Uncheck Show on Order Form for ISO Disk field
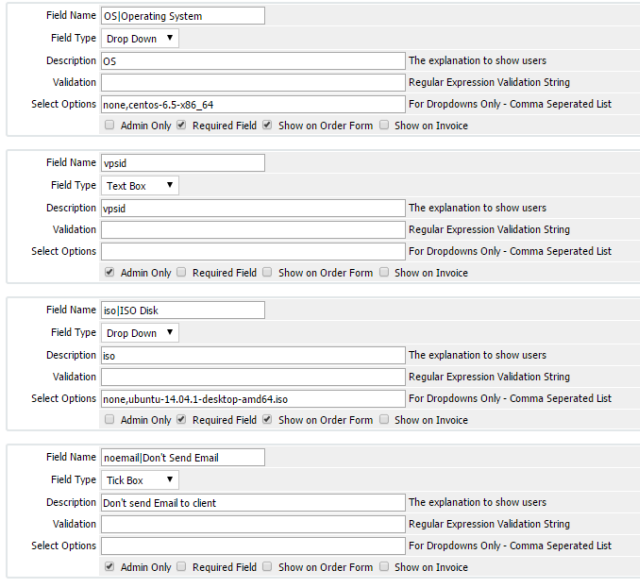640x586 pixels. (267, 420)
